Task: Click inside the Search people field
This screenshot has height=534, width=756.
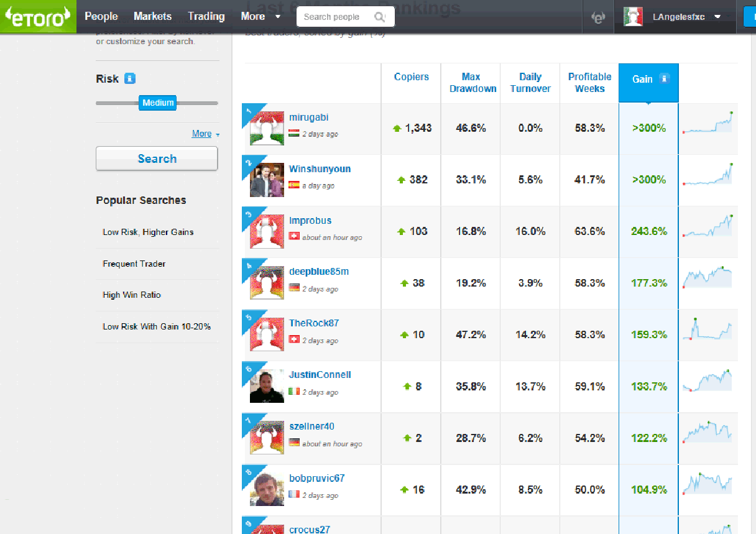Action: [345, 17]
